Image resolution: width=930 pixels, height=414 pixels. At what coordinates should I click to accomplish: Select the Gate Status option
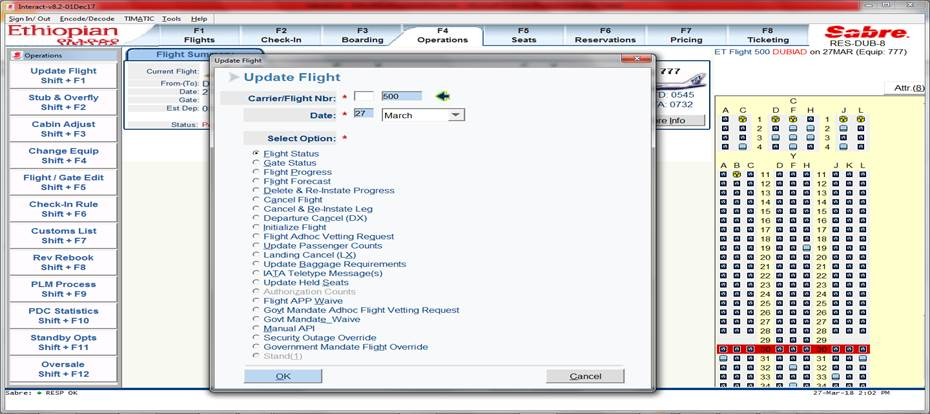tap(256, 163)
